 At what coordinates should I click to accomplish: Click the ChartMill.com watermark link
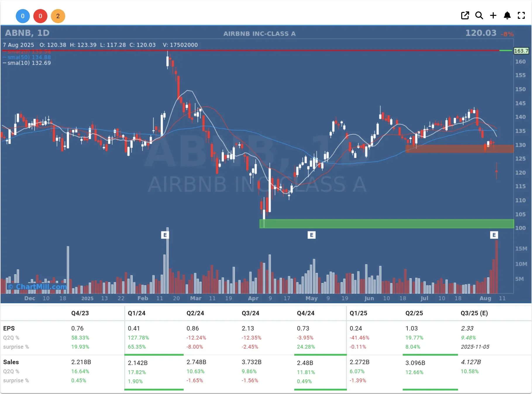coord(37,287)
